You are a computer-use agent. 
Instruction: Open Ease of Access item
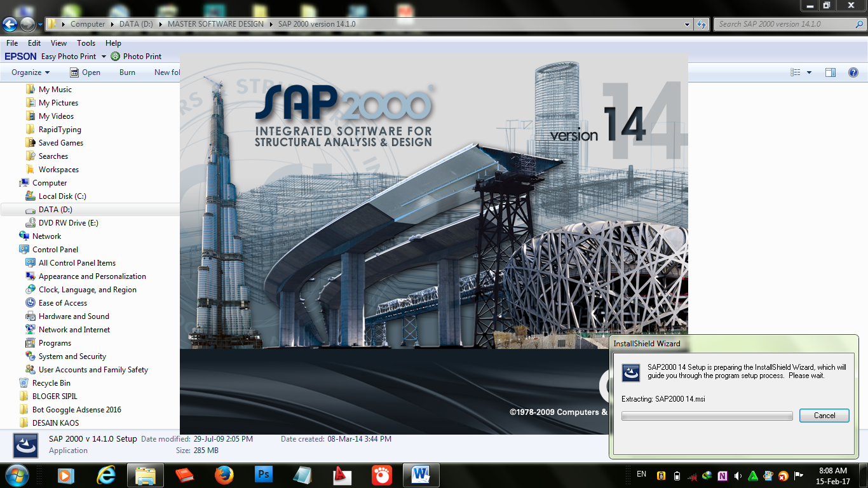point(62,303)
